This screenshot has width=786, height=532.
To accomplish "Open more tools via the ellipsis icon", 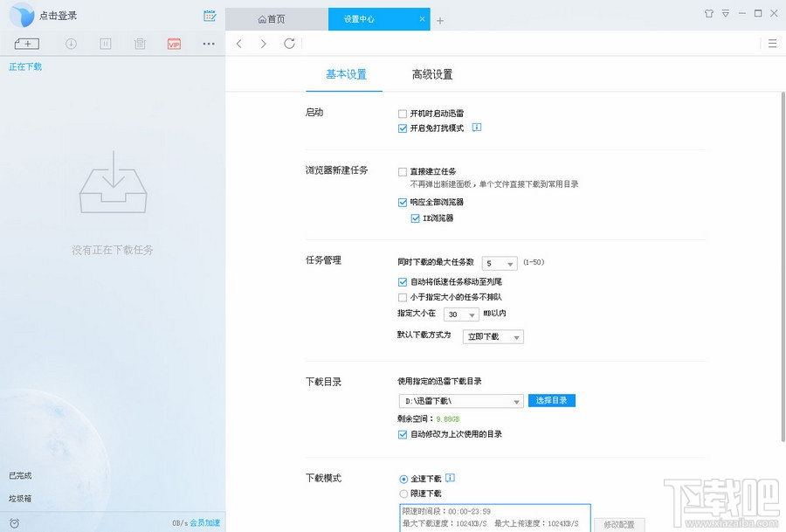I will click(x=207, y=43).
